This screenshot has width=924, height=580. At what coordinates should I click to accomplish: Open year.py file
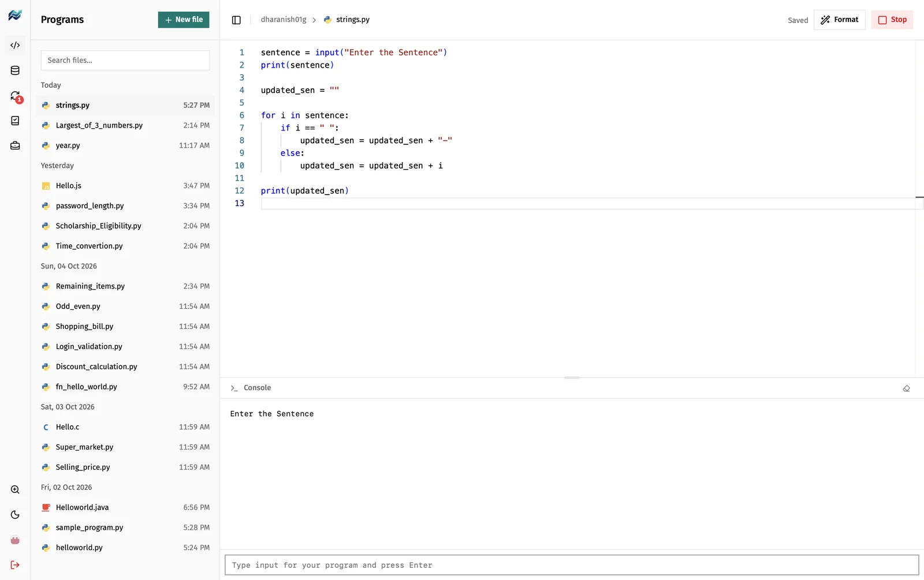(125, 145)
